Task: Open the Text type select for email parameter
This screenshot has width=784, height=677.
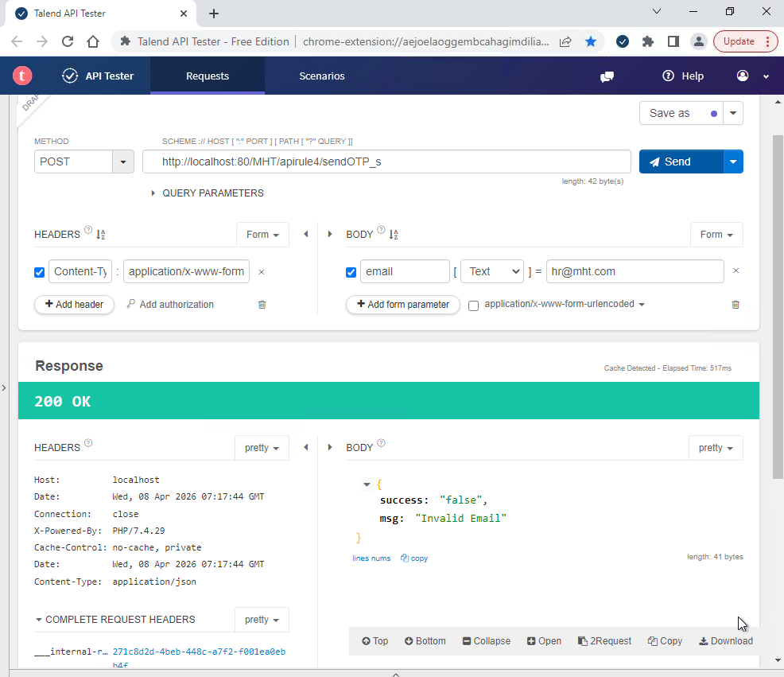Action: click(x=492, y=271)
